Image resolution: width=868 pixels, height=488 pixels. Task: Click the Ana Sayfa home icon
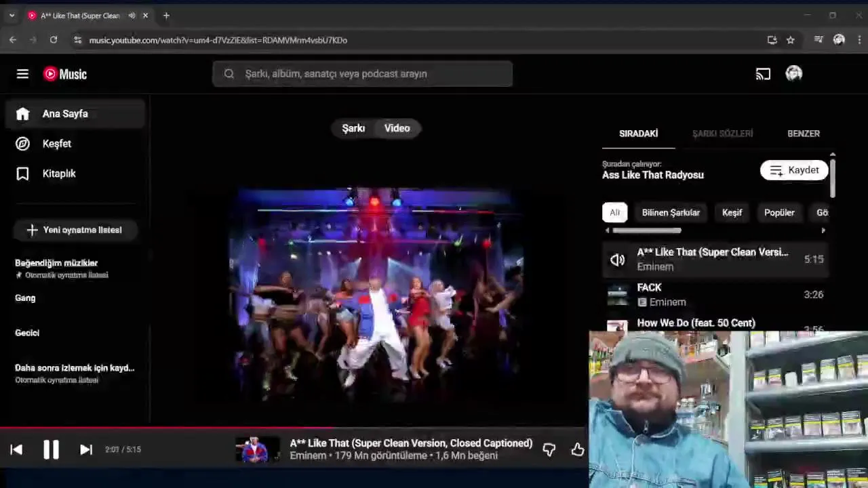[x=22, y=114]
